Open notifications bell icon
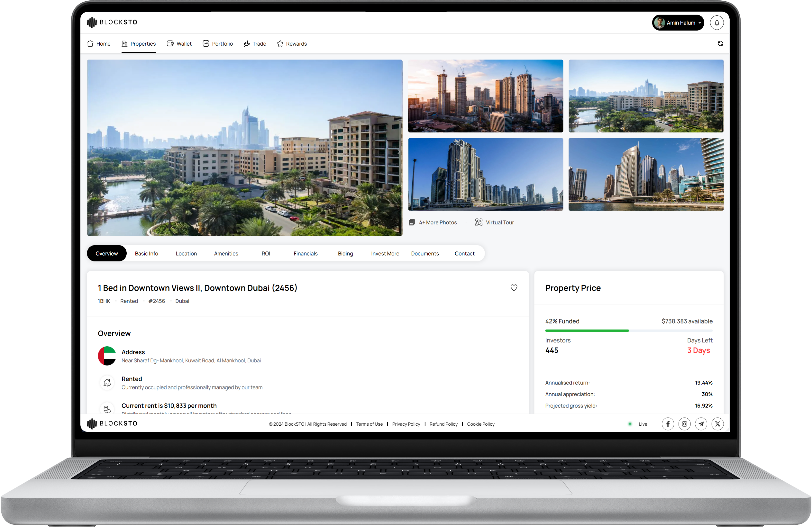The width and height of the screenshot is (812, 527). (x=716, y=23)
